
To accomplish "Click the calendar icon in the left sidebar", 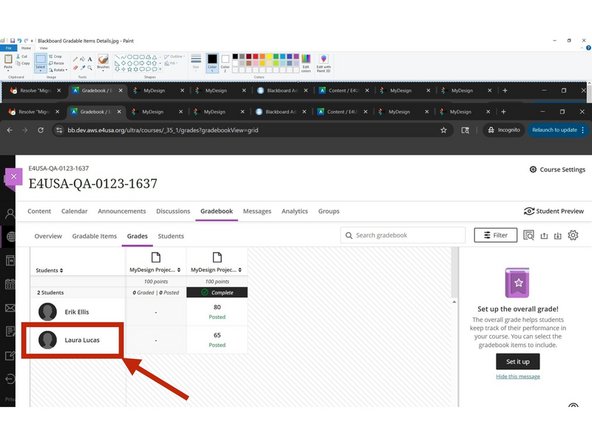I will pos(10,284).
